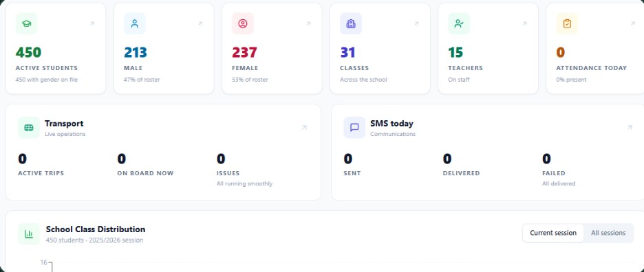This screenshot has width=644, height=272.
Task: Open the Transport panel arrow link
Action: (x=304, y=128)
